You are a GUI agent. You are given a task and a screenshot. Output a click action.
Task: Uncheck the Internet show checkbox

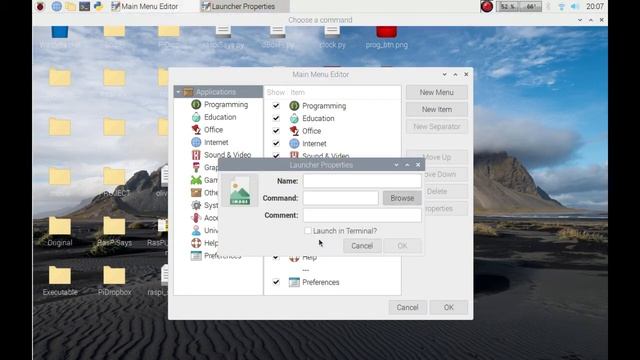(276, 144)
